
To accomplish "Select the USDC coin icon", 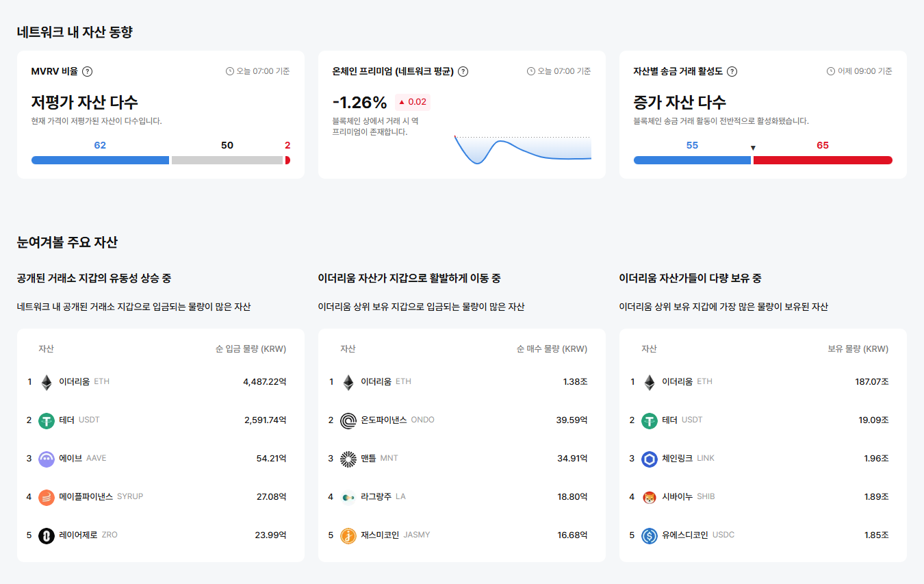I will pos(649,535).
